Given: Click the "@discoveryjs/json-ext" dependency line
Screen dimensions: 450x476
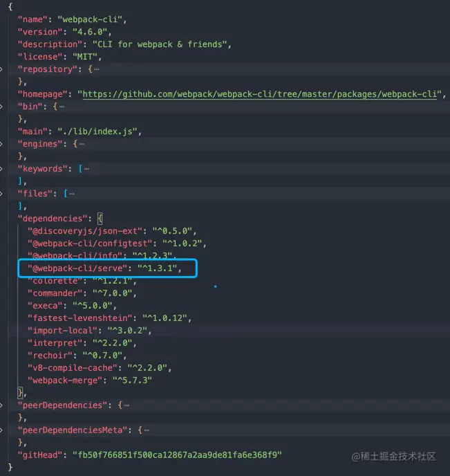Looking at the screenshot, I should 112,231.
